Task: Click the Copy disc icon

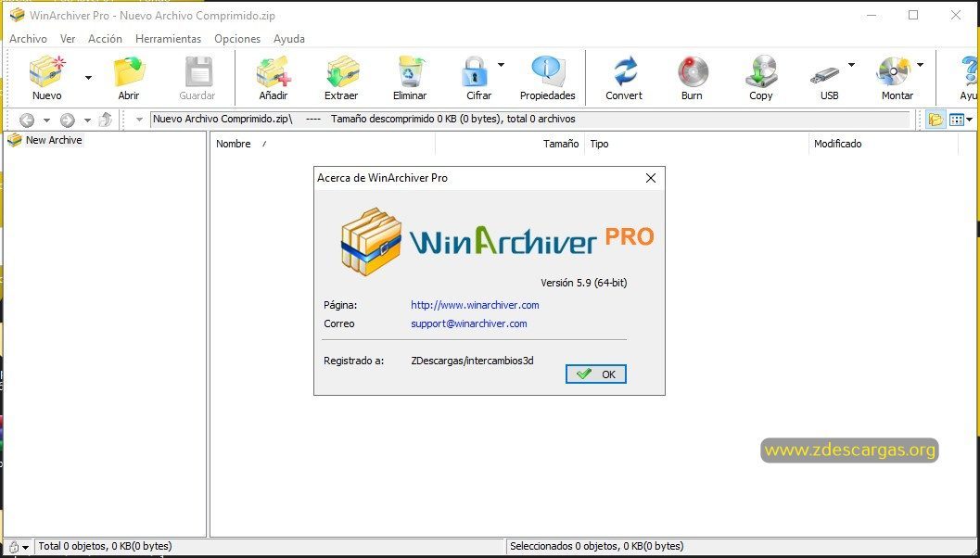Action: [761, 71]
